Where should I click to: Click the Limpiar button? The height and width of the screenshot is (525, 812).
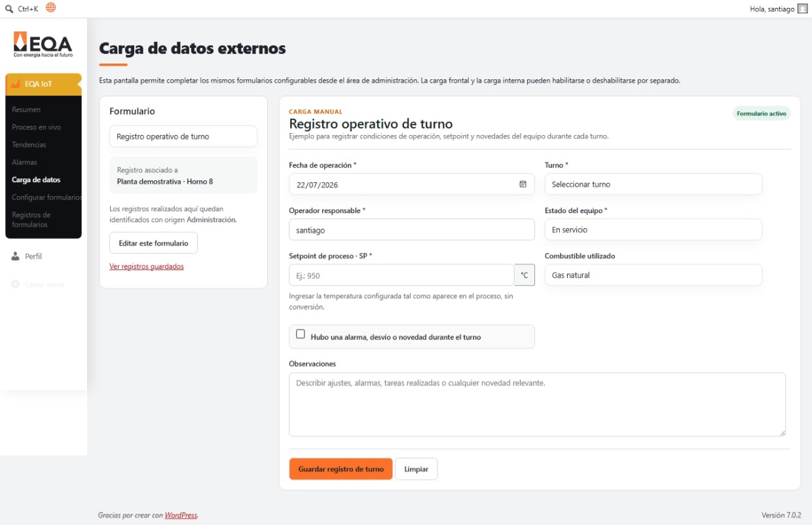pos(416,469)
